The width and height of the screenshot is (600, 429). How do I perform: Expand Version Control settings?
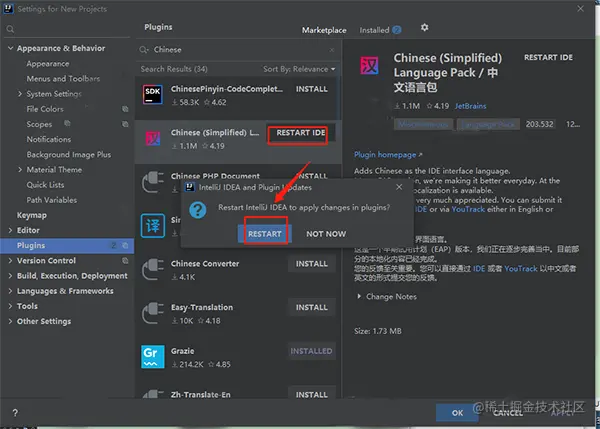click(10, 261)
